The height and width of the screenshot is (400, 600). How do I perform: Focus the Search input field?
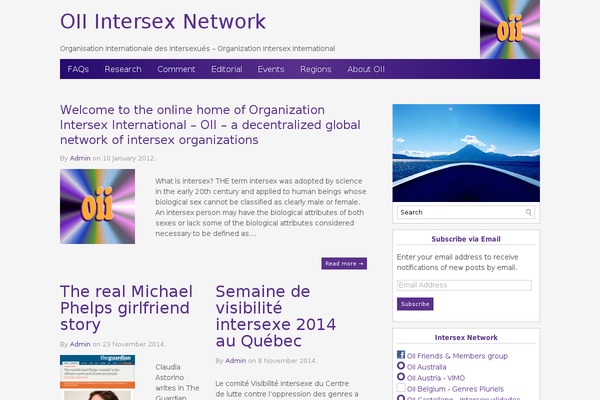tap(466, 212)
